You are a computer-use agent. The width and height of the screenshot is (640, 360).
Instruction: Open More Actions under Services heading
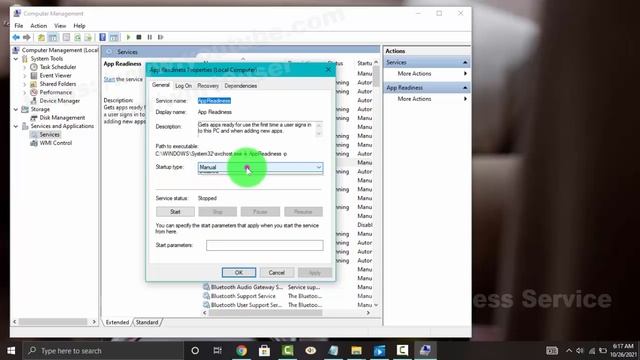(414, 73)
